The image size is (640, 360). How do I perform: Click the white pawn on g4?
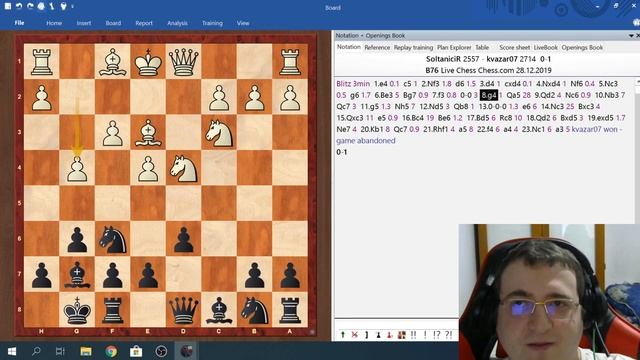(77, 169)
